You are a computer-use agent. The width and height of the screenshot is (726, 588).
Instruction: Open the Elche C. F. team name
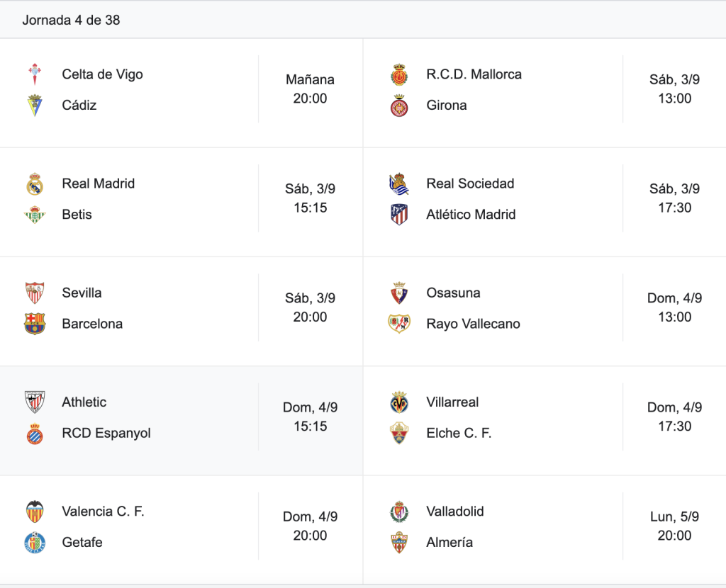click(x=459, y=433)
